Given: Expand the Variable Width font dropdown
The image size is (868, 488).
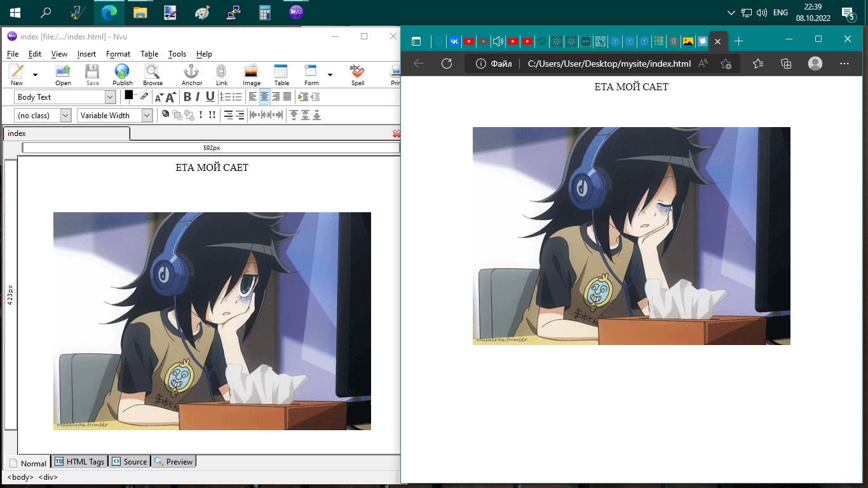Looking at the screenshot, I should point(147,116).
